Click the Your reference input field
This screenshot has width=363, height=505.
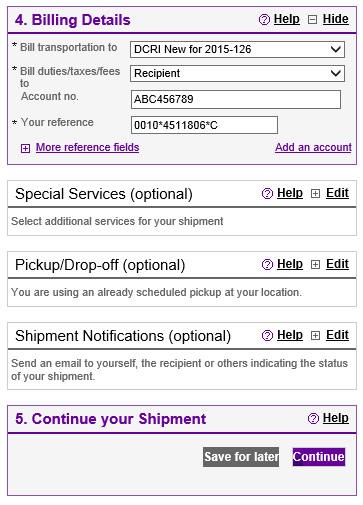tap(204, 125)
